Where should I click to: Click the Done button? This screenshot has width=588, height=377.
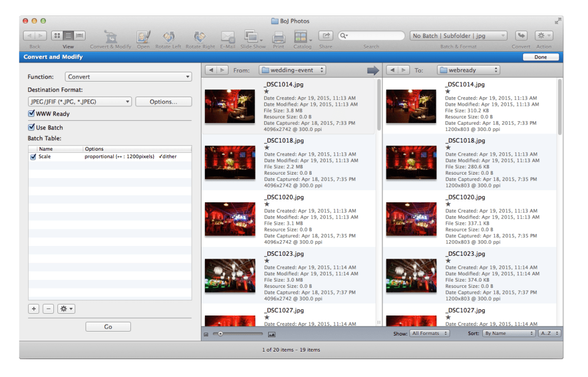pos(540,57)
